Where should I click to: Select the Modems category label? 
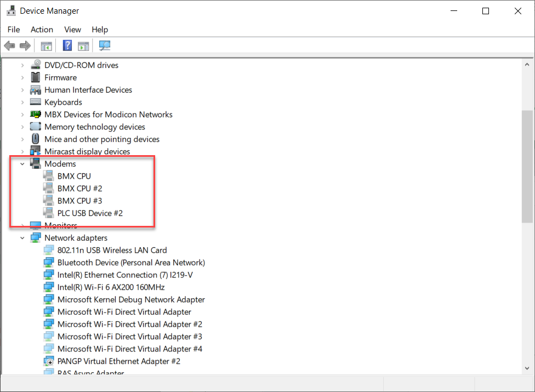(60, 164)
